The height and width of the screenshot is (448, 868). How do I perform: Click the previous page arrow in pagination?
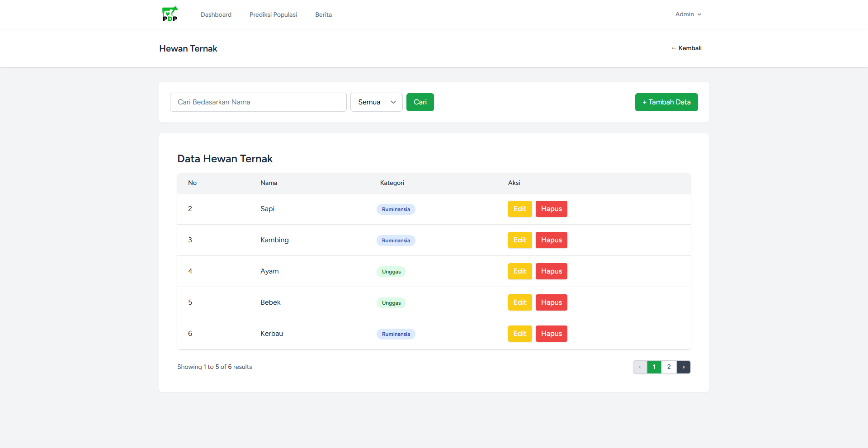click(x=640, y=367)
